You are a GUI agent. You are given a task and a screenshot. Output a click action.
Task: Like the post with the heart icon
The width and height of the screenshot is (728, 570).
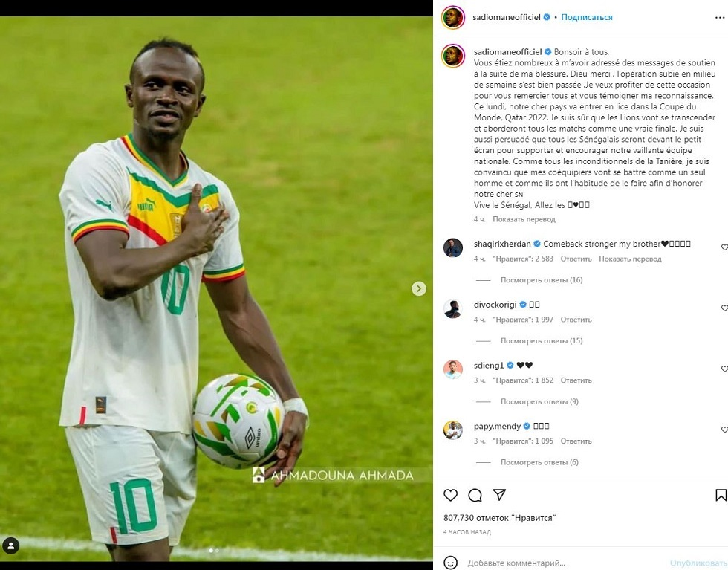[x=450, y=495]
